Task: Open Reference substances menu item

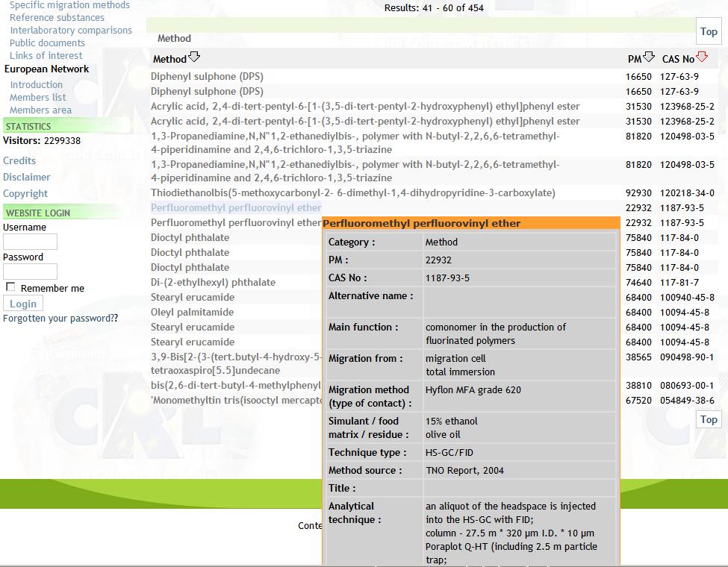Action: coord(57,18)
